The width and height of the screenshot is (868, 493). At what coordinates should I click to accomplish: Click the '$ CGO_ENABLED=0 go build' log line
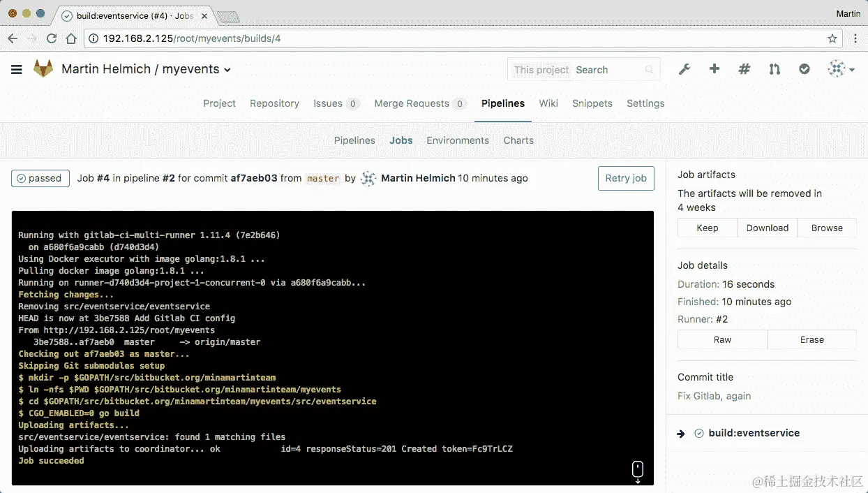[79, 413]
